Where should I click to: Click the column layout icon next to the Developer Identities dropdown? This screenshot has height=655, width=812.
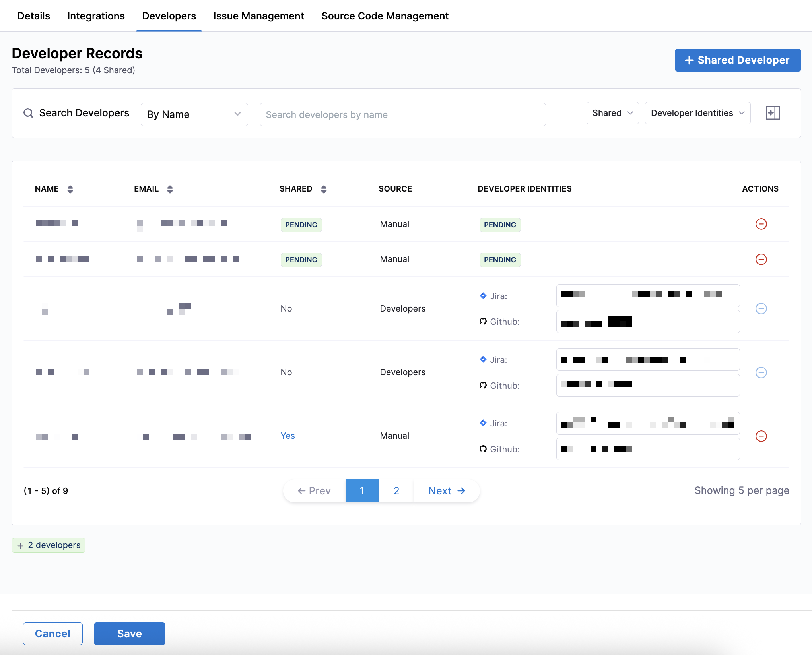click(773, 113)
